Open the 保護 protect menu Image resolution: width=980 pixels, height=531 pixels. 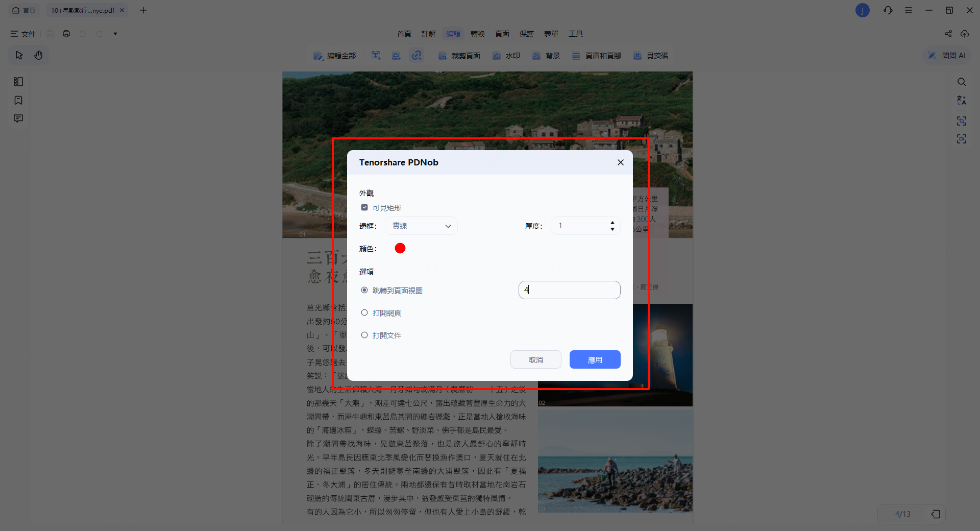point(527,34)
